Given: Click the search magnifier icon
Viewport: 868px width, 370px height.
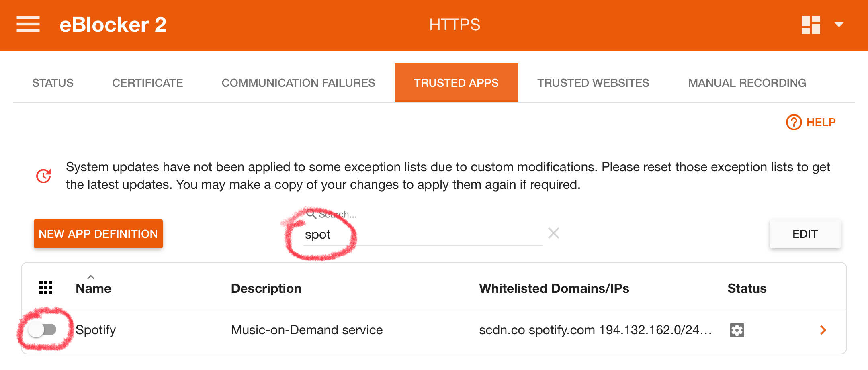Looking at the screenshot, I should point(311,214).
